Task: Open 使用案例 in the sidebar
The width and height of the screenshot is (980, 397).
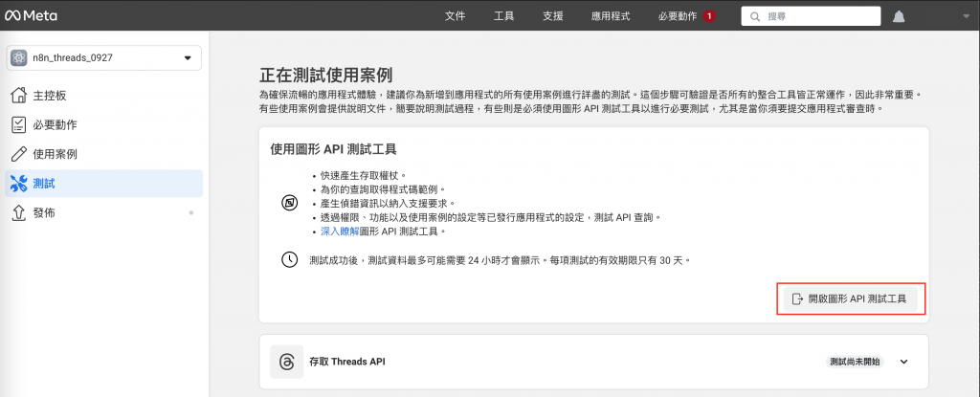Action: click(x=103, y=154)
